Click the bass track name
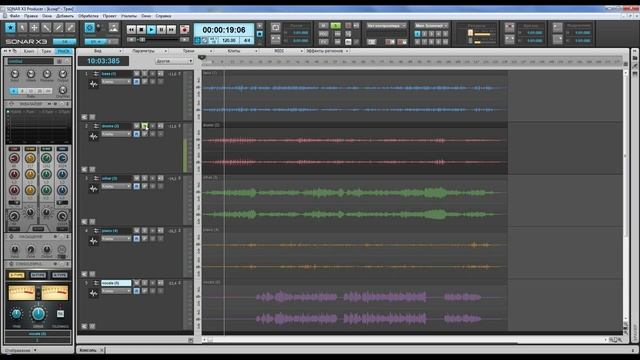This screenshot has width=640, height=360. click(116, 74)
